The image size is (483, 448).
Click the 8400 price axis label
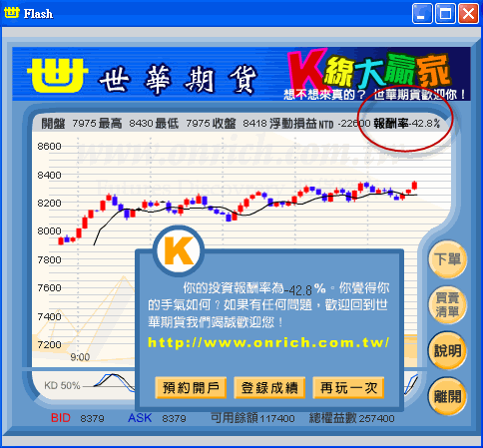pyautogui.click(x=49, y=175)
